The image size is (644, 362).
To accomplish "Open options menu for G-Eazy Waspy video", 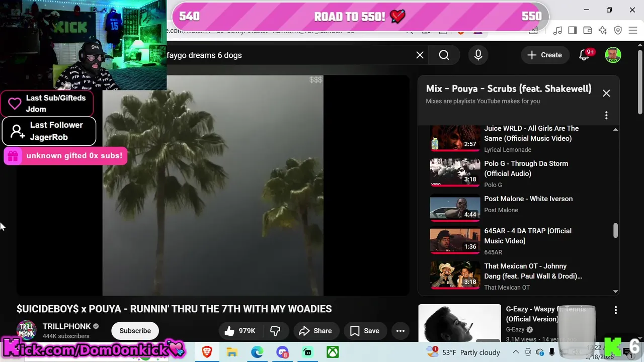I will [x=615, y=311].
